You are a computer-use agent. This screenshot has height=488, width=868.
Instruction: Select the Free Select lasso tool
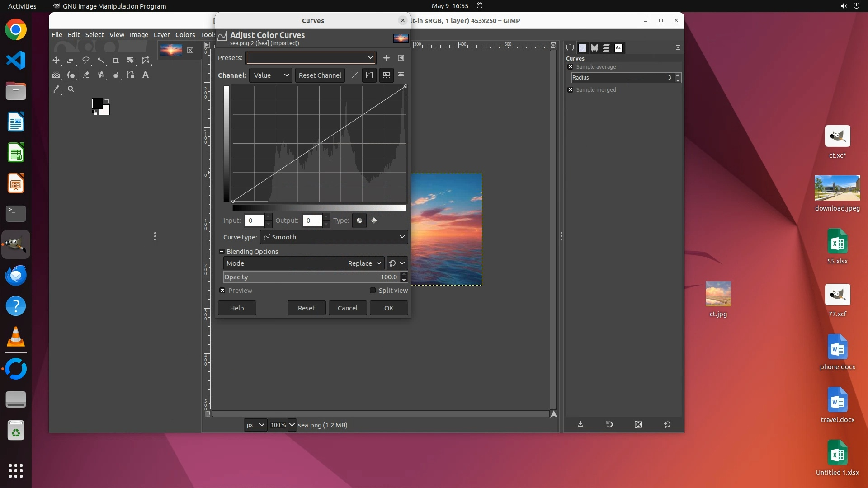point(86,60)
